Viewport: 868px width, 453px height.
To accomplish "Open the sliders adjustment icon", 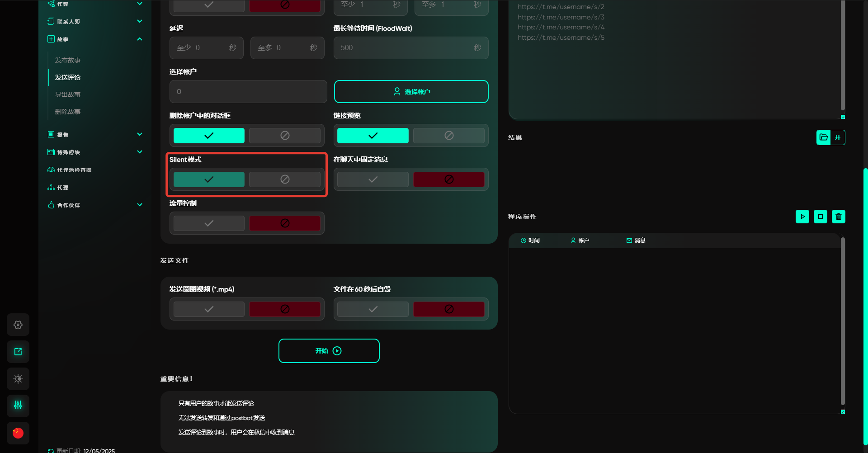I will pyautogui.click(x=18, y=406).
